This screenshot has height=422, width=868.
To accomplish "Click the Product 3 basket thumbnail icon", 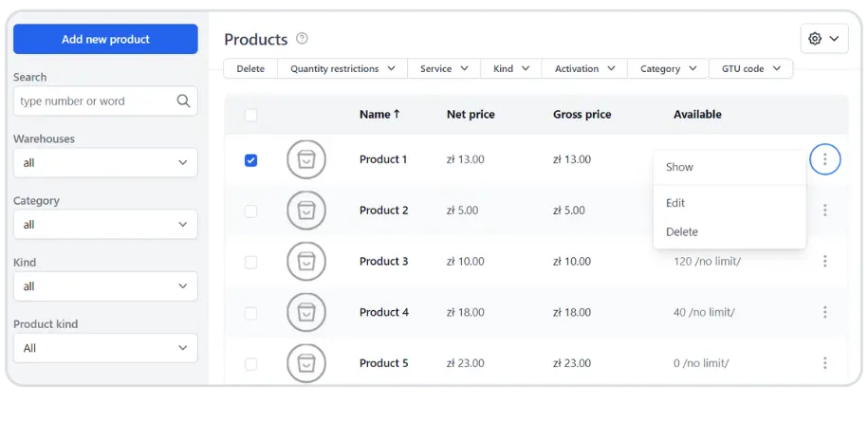I will (306, 262).
